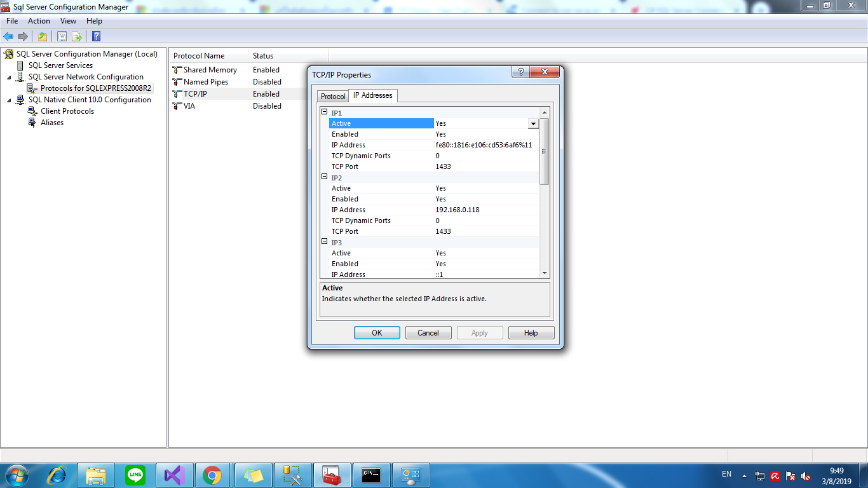Open Windows Explorer from taskbar

[x=96, y=475]
